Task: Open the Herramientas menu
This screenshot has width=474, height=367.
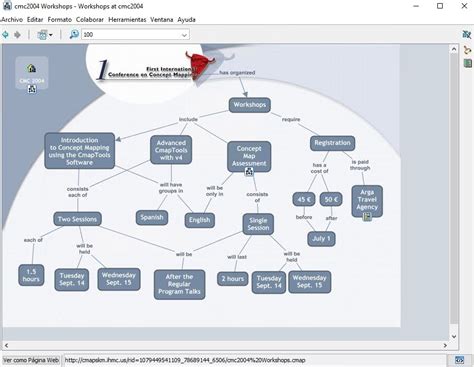Action: 127,20
